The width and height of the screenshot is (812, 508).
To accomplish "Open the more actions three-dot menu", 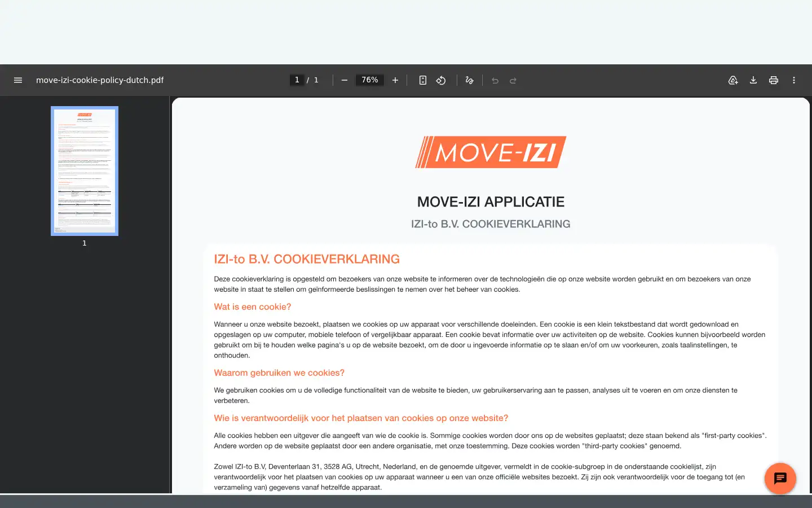I will 794,80.
